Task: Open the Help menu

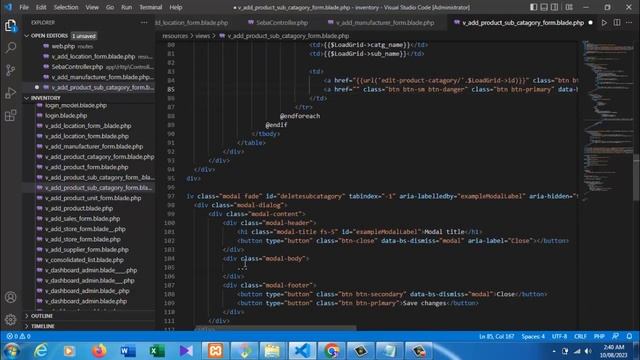Action: (176, 7)
